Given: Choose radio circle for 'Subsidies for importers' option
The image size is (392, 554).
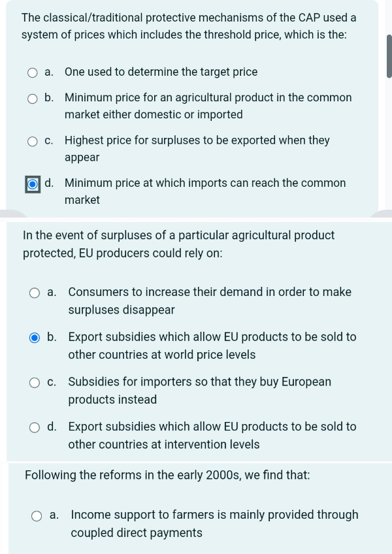Looking at the screenshot, I should coord(35,382).
